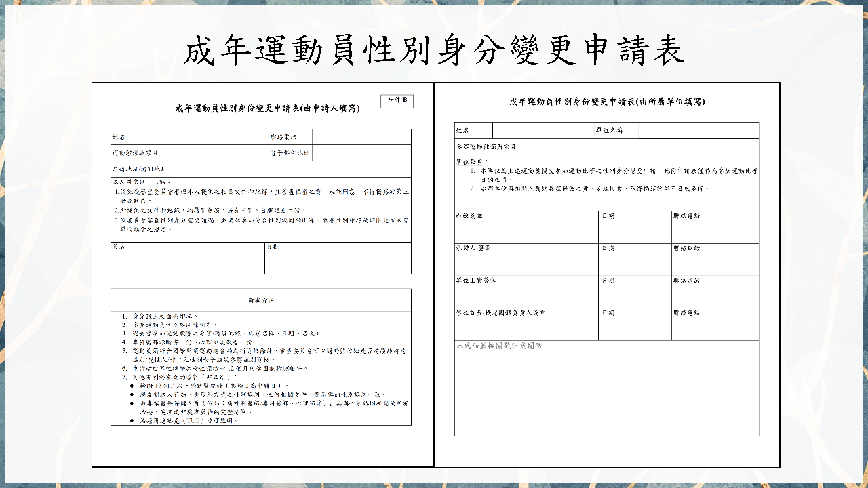Select the 姓名 label in the applicant form

119,138
